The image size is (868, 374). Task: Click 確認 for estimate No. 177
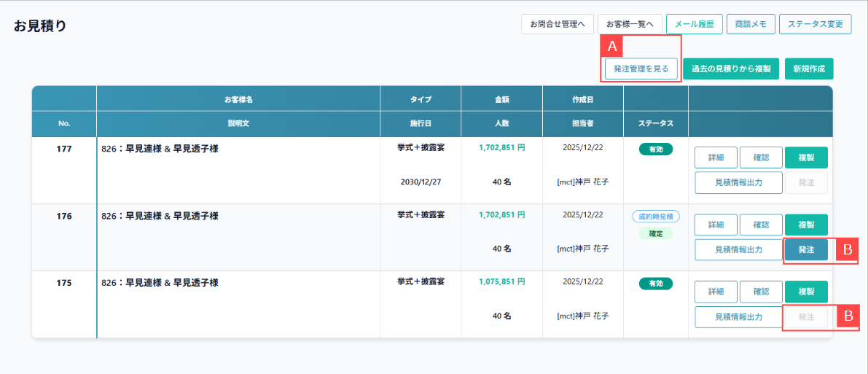click(761, 157)
